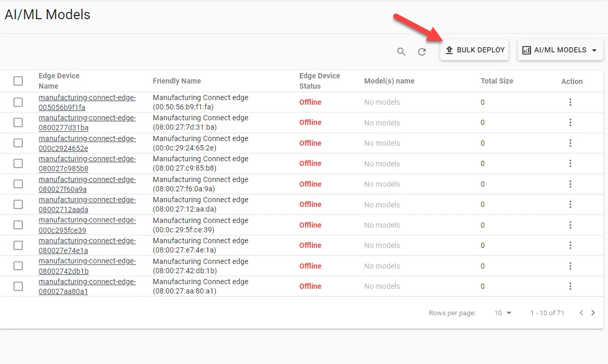Screen dimensions: 608x364
Task: Check the row for edge-08002712aada
Action: pyautogui.click(x=18, y=204)
